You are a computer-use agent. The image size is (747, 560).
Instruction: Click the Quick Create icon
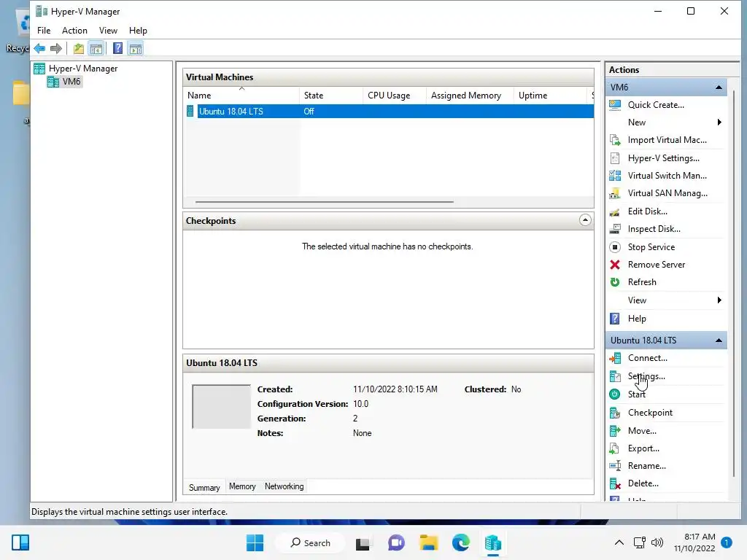(x=615, y=105)
